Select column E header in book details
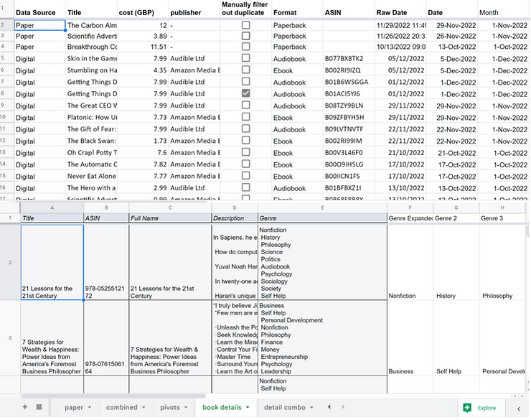 pos(322,207)
